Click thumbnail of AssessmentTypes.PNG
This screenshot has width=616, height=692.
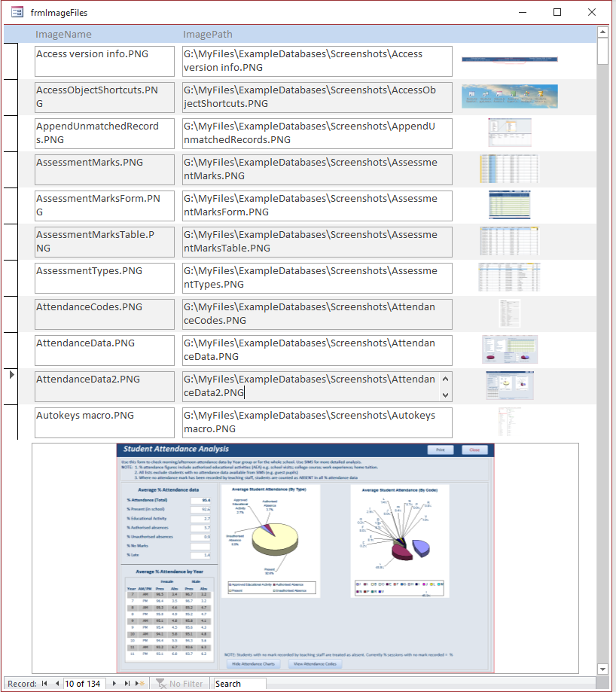click(x=510, y=277)
